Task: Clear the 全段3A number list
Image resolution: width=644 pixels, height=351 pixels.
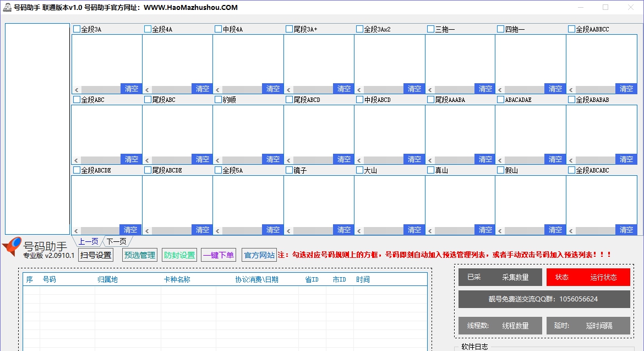Action: pos(131,89)
